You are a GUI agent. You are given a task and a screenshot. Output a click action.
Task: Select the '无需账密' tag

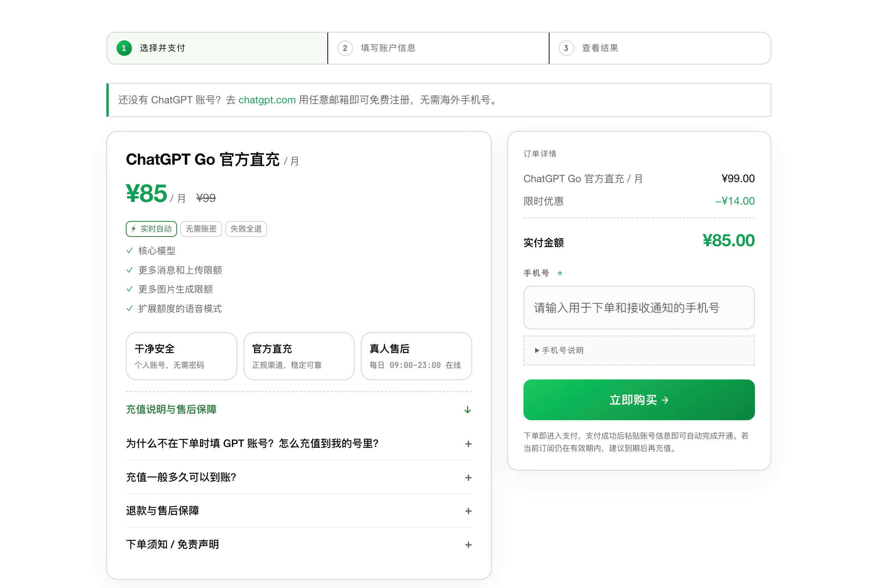click(x=201, y=229)
